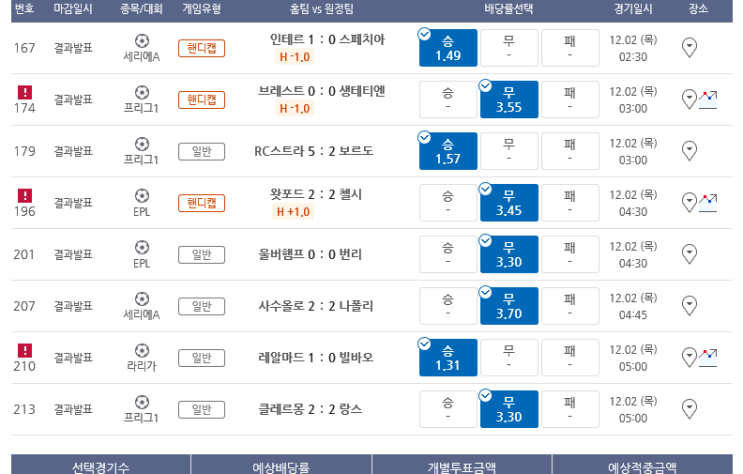Toggle 승 1.49 selection for 인테르 match
Viewport: 743px width, 474px height.
pos(448,48)
